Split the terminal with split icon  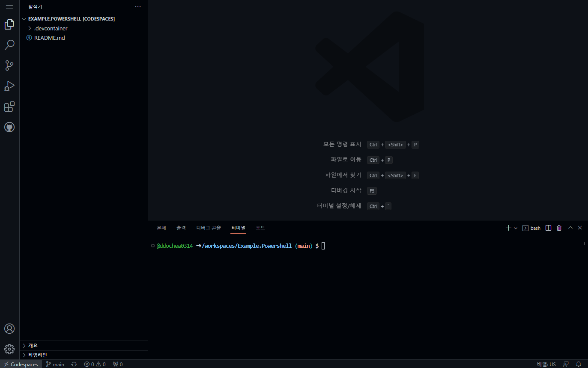[548, 228]
